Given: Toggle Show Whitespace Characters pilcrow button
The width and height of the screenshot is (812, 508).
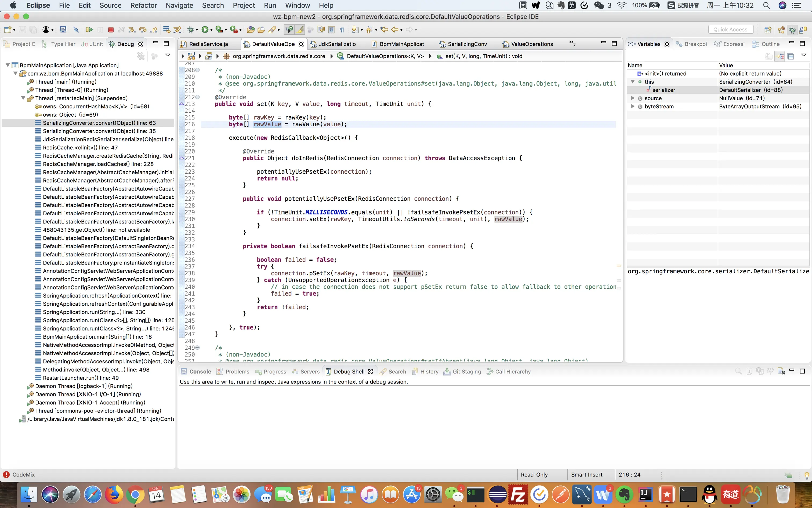Looking at the screenshot, I should pos(342,30).
